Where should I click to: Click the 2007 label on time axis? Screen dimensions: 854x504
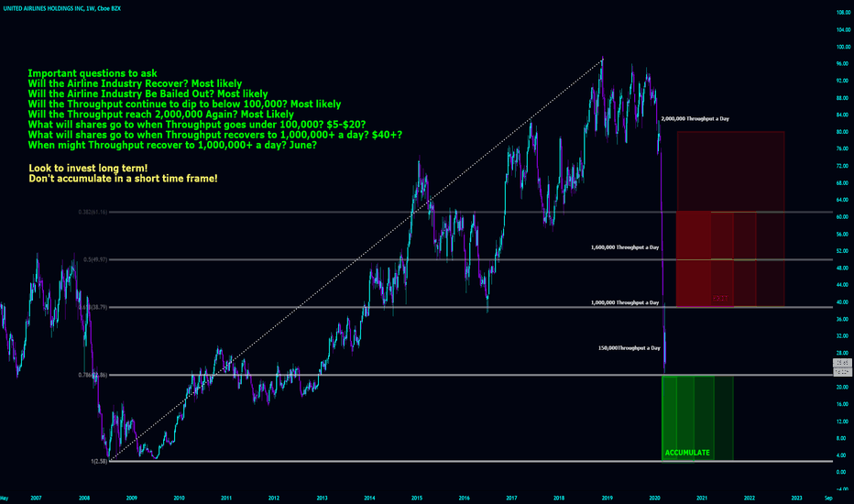point(36,498)
